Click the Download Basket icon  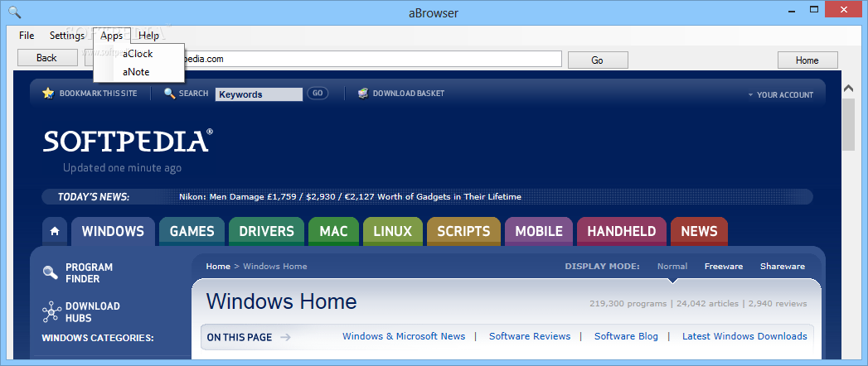point(363,93)
